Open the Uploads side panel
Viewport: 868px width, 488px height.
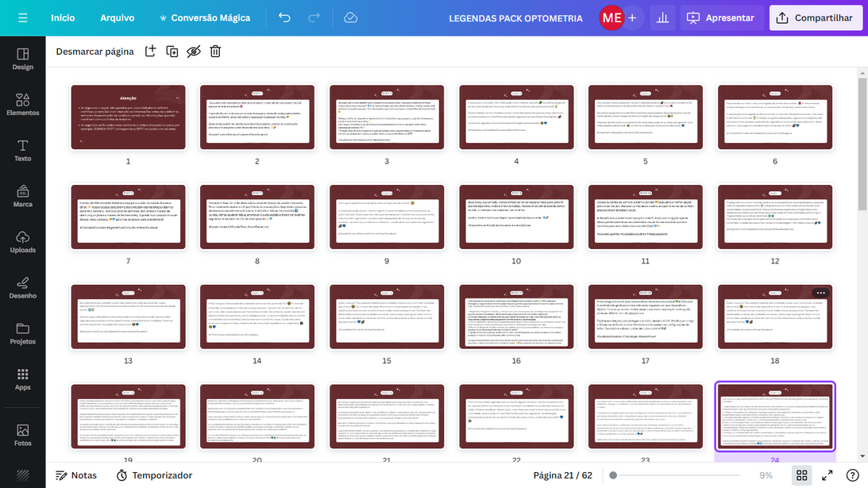pyautogui.click(x=23, y=242)
